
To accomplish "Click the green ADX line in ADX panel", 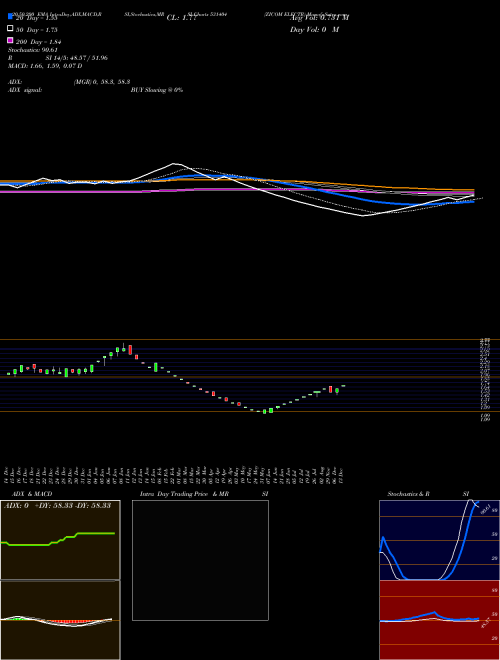I will 58,539.
